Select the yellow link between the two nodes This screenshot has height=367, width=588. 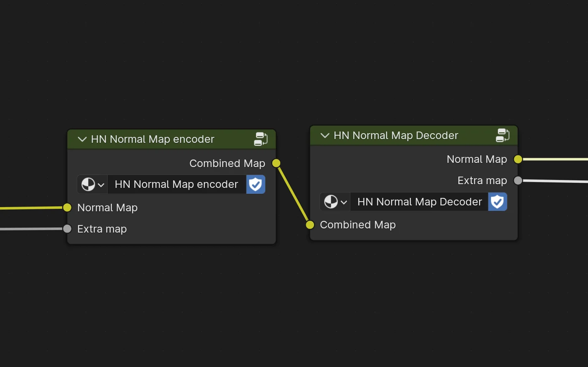click(x=293, y=194)
